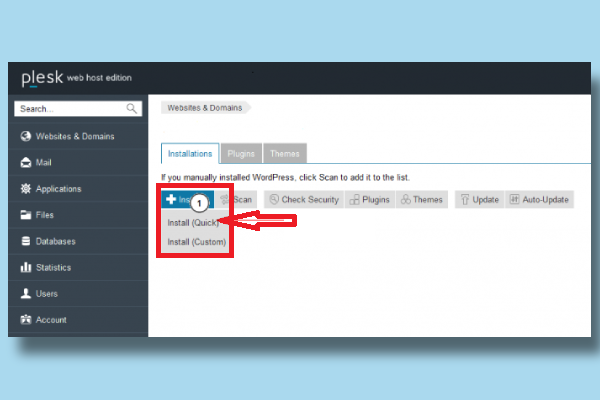Click the Websites & Domains globe icon
Screen dimensions: 600x400
pyautogui.click(x=26, y=136)
